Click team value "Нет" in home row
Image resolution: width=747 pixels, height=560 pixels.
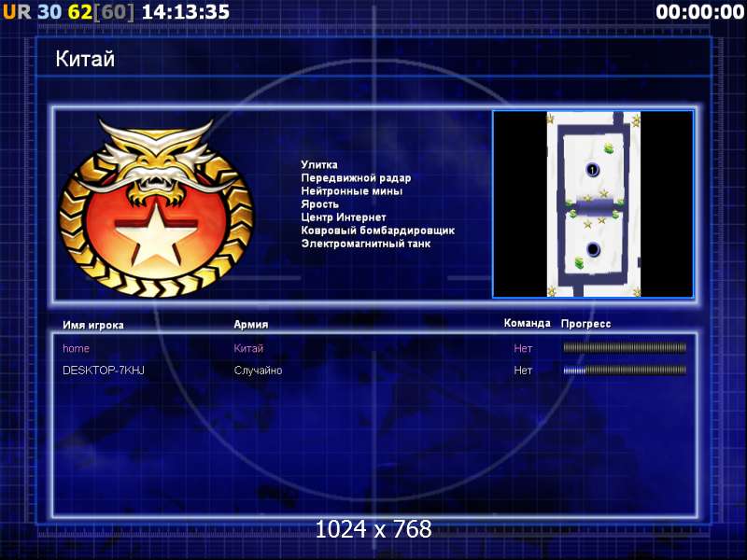523,348
